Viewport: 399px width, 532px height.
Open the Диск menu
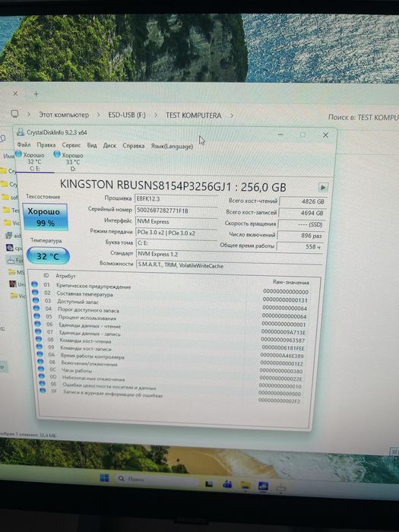tap(109, 146)
